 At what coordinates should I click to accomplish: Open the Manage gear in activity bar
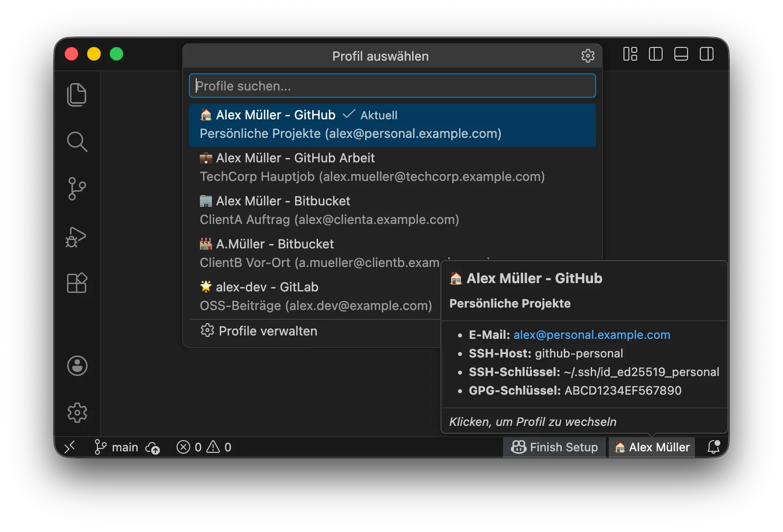77,413
